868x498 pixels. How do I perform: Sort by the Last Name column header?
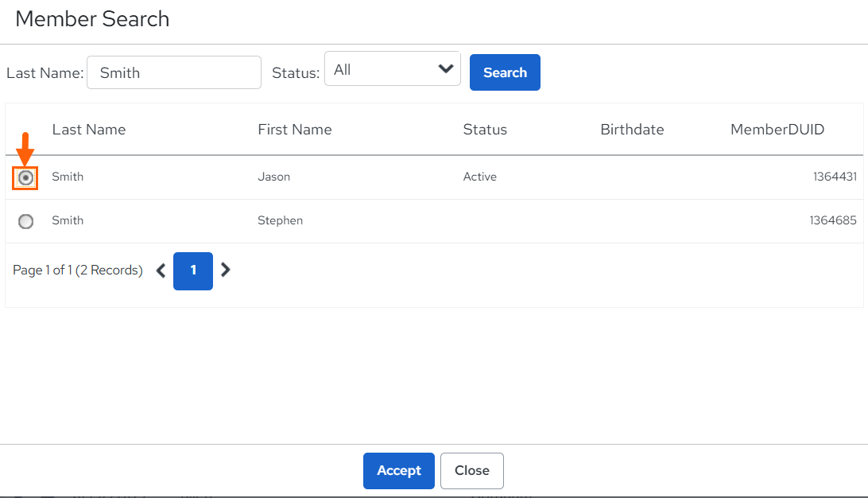[x=89, y=130]
